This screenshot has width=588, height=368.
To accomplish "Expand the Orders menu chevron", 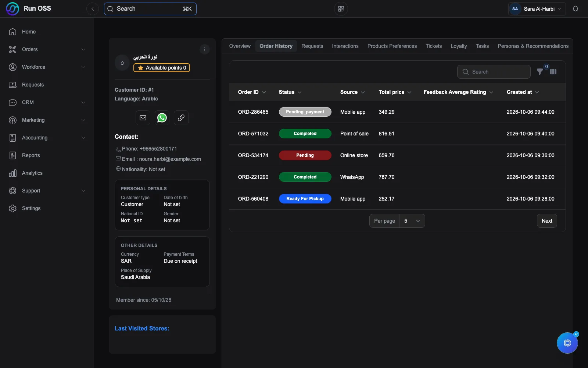I will (83, 49).
